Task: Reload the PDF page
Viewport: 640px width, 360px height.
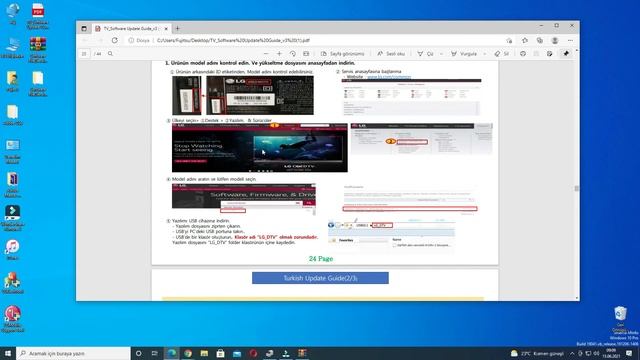Action: point(115,40)
